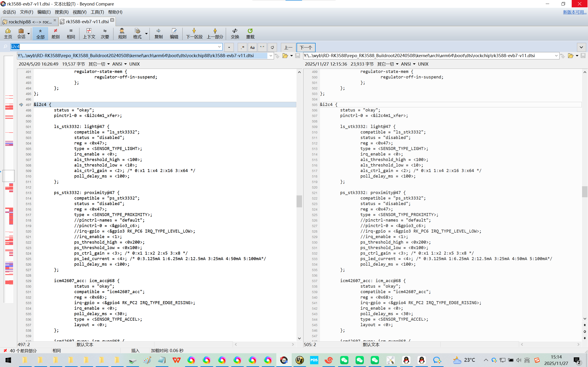Click the 下一个 find next button
The height and width of the screenshot is (367, 588).
click(306, 47)
